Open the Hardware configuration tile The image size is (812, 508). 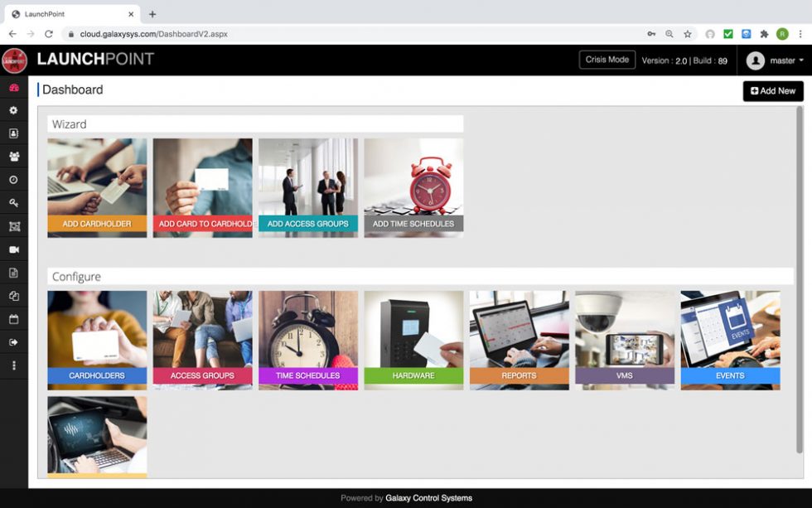pos(413,340)
